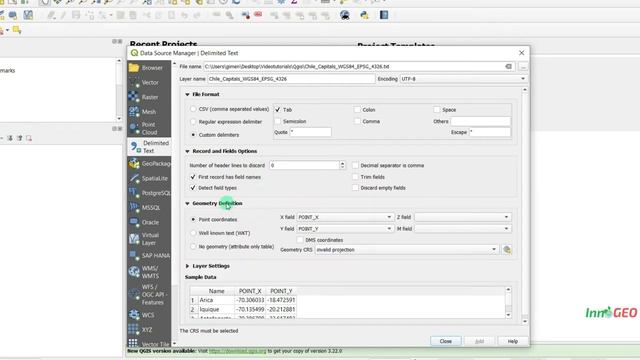Image resolution: width=640 pixels, height=360 pixels.
Task: Enable the Trim fields checkbox
Action: pyautogui.click(x=355, y=177)
